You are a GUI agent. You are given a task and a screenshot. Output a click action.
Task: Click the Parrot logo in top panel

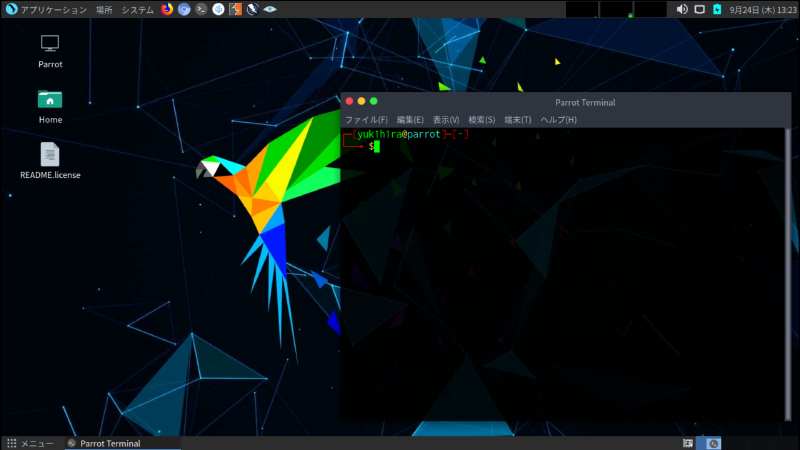click(11, 9)
